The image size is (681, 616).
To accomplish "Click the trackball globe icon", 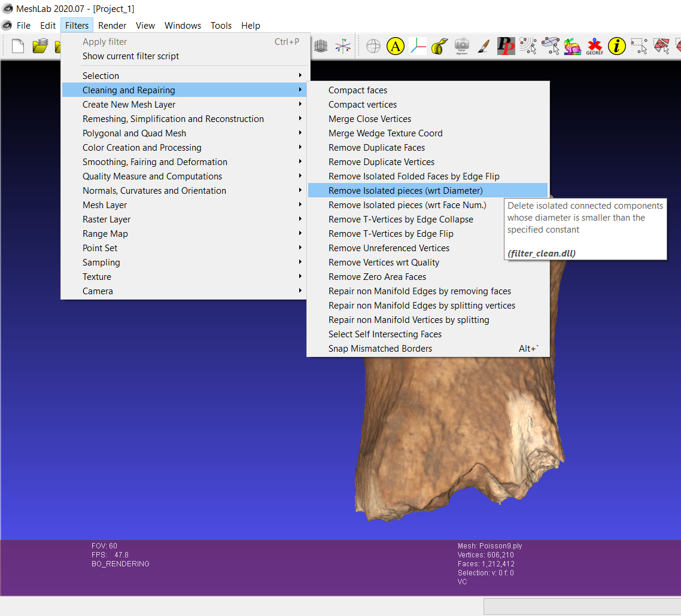I will pos(373,46).
